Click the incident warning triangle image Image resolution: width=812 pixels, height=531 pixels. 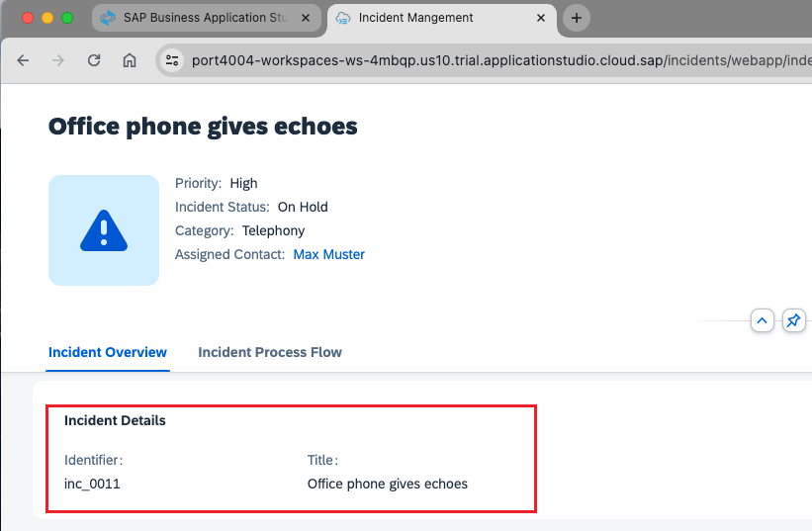(104, 230)
